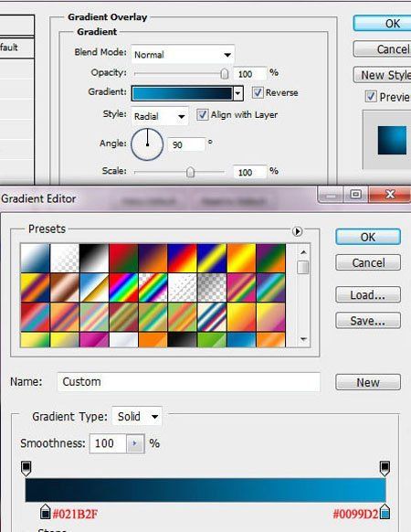Select the black-to-white gradient preset
This screenshot has height=532, width=411.
(94, 258)
